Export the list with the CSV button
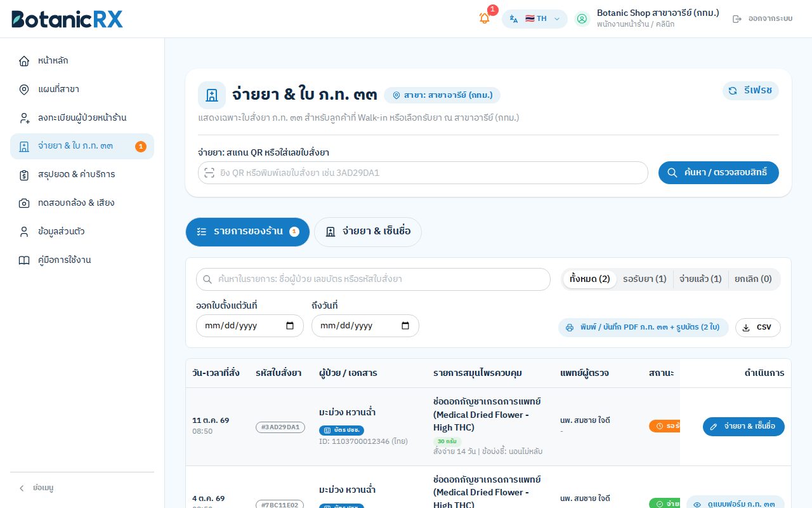This screenshot has width=812, height=508. [x=758, y=328]
